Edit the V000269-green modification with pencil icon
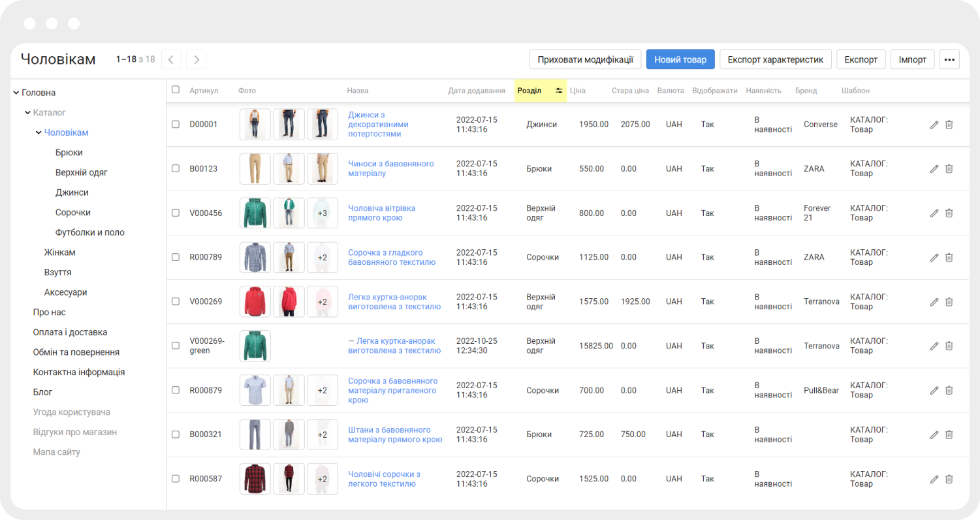980x520 pixels. point(934,346)
